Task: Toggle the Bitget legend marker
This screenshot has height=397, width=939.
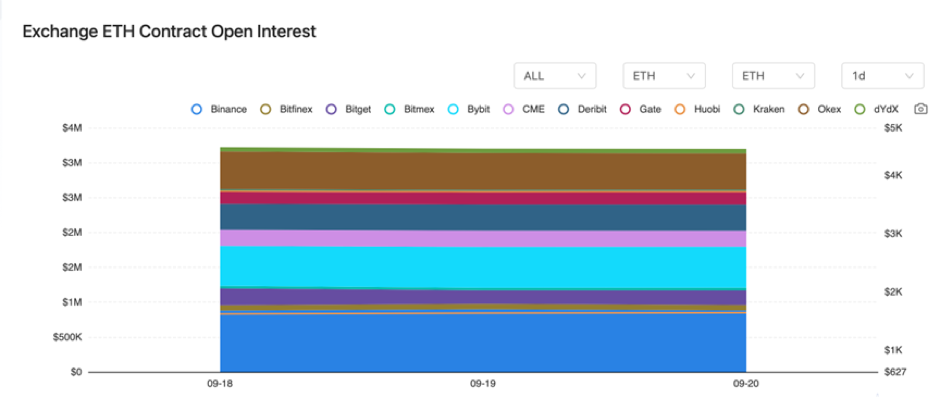Action: (331, 109)
